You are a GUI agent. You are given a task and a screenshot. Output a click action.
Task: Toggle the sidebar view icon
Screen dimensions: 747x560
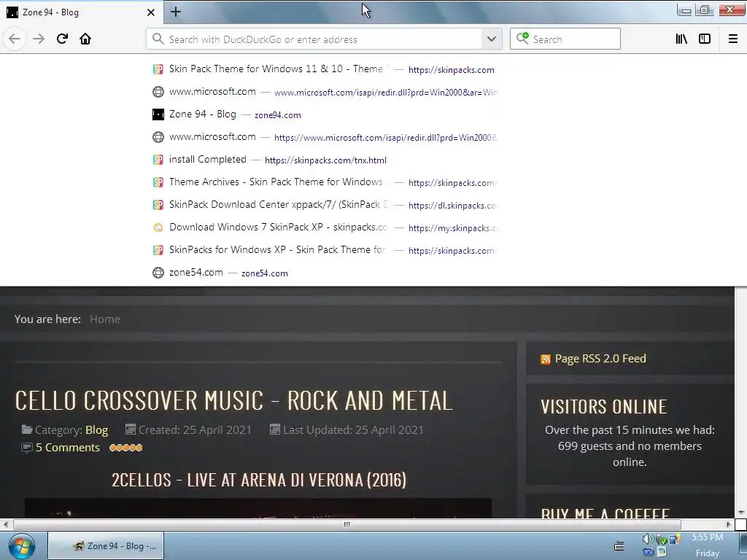tap(705, 39)
